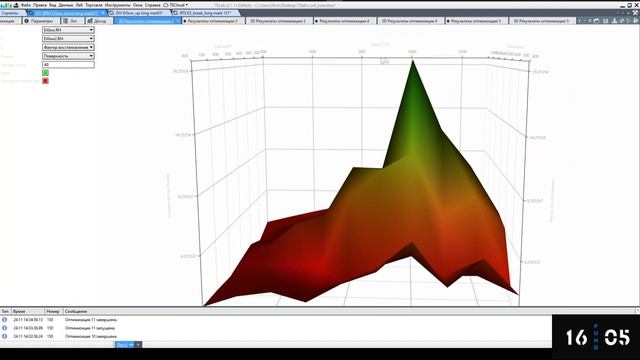Select the Оптимизация 11 запущена message
640x360 pixels.
tap(90, 328)
